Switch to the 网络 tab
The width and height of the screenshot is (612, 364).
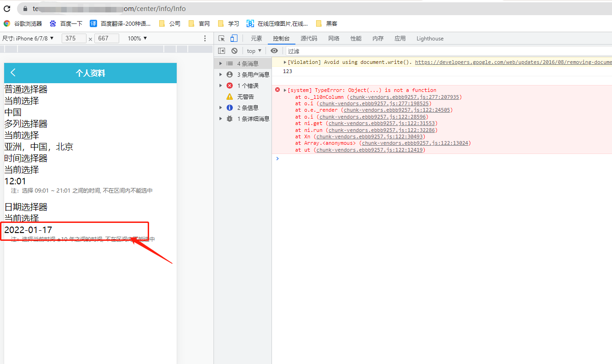(334, 39)
